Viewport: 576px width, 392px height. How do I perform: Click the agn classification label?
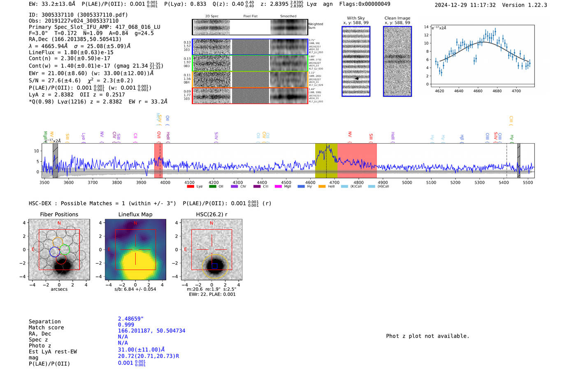(x=328, y=4)
